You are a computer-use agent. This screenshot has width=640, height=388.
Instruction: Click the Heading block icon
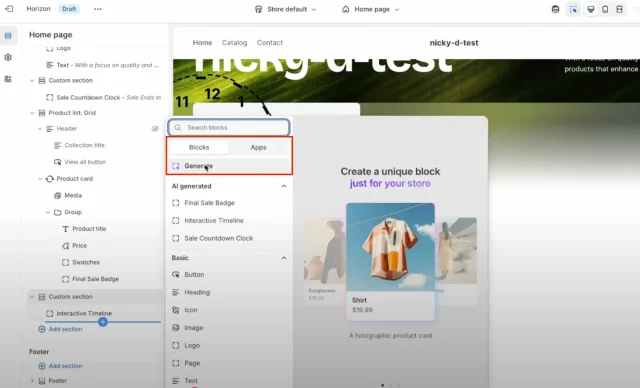(176, 292)
